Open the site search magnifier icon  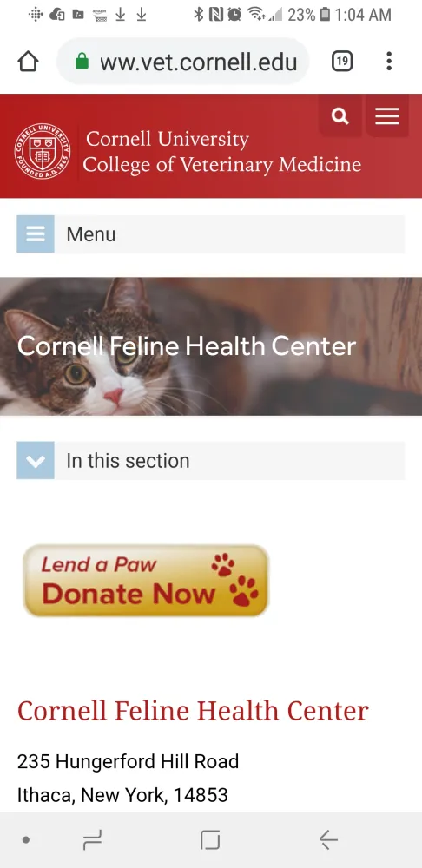(340, 115)
